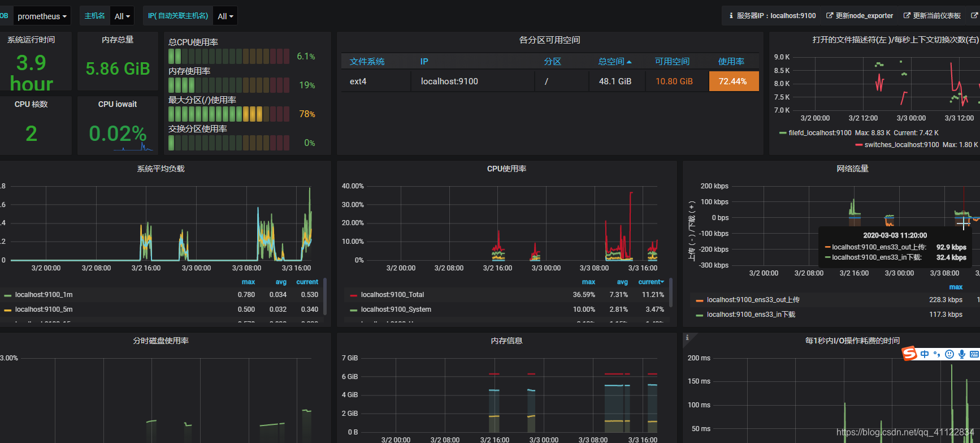The image size is (980, 443).
Task: Toggle localhost:9100_ens33_out上传 series in legend
Action: (753, 300)
